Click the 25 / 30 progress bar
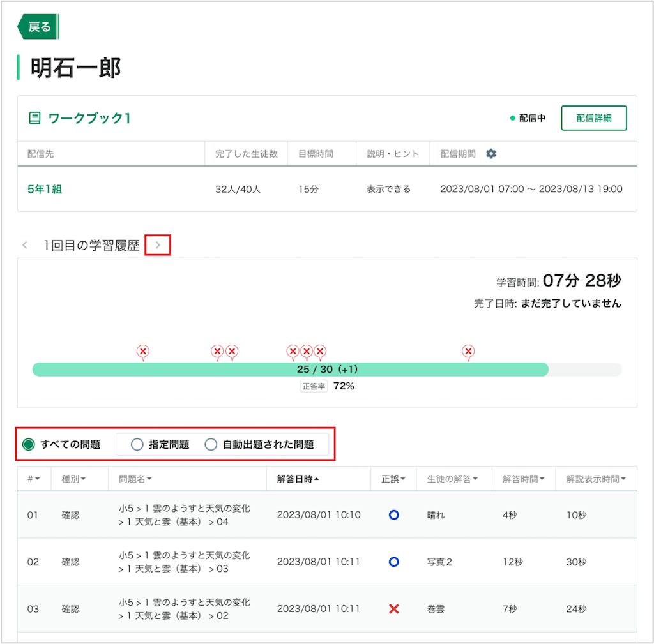654x644 pixels. pos(327,370)
